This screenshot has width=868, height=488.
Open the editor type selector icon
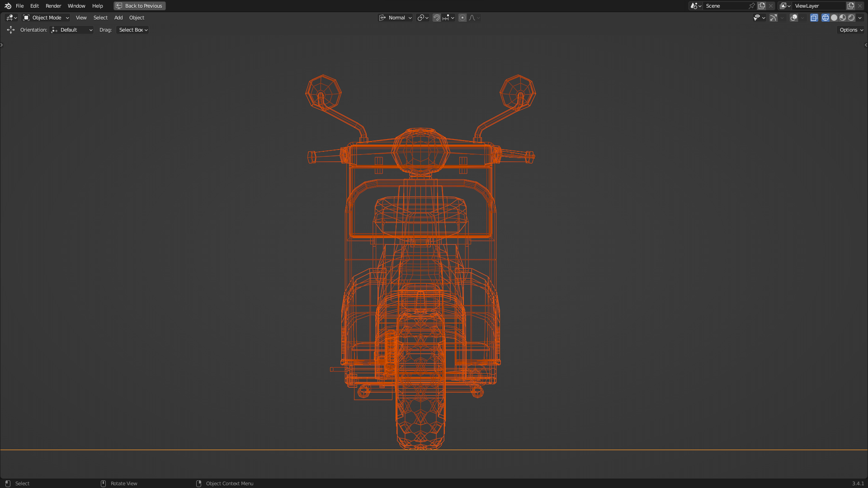[x=11, y=18]
